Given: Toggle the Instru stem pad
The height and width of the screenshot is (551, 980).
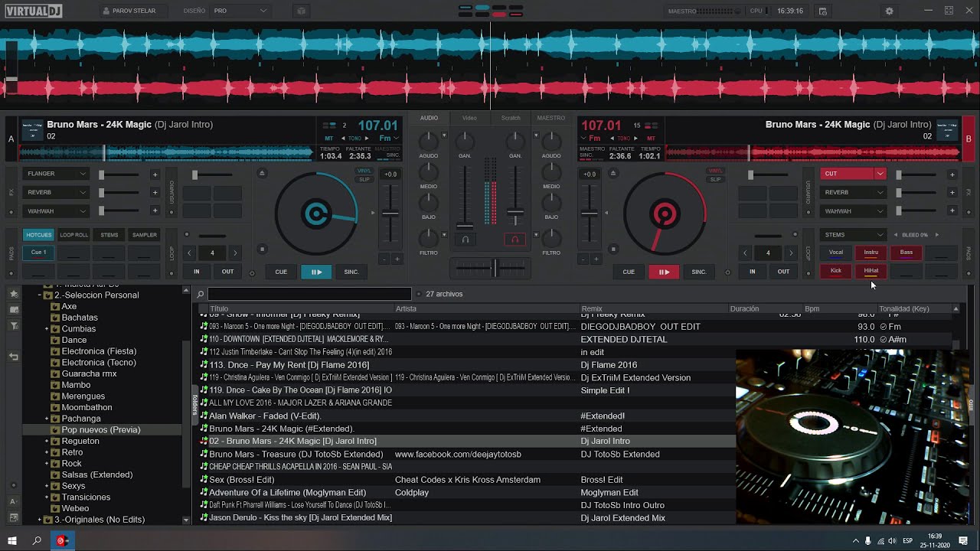Looking at the screenshot, I should [x=871, y=253].
